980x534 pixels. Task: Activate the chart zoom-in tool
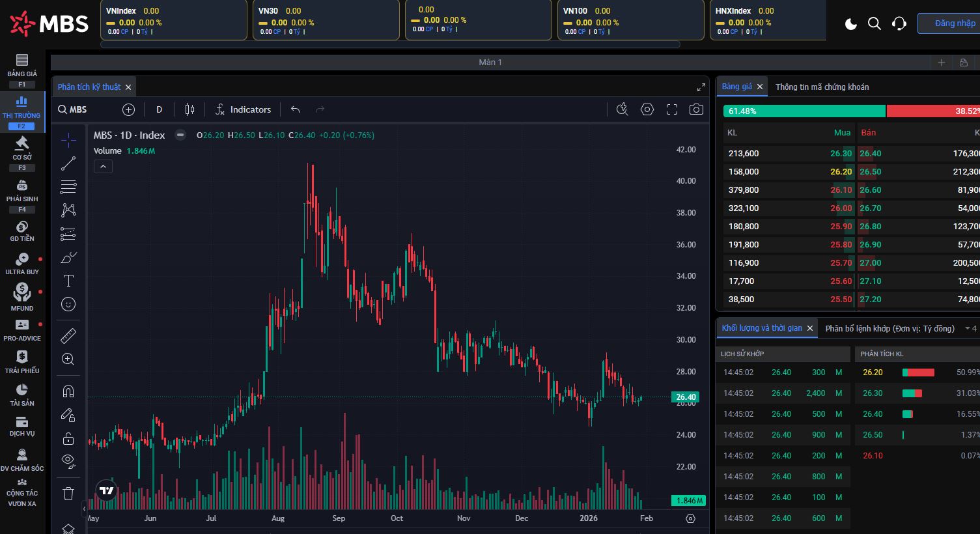pos(68,359)
